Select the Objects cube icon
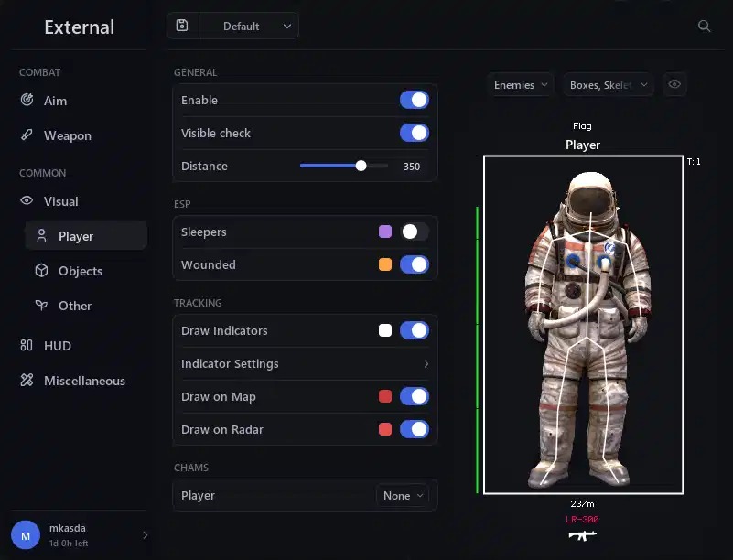The image size is (733, 560). [x=41, y=271]
